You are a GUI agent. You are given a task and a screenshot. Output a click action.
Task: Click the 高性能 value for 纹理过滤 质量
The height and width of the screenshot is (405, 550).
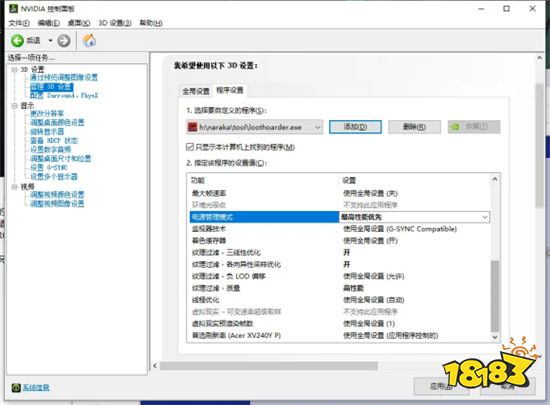353,288
